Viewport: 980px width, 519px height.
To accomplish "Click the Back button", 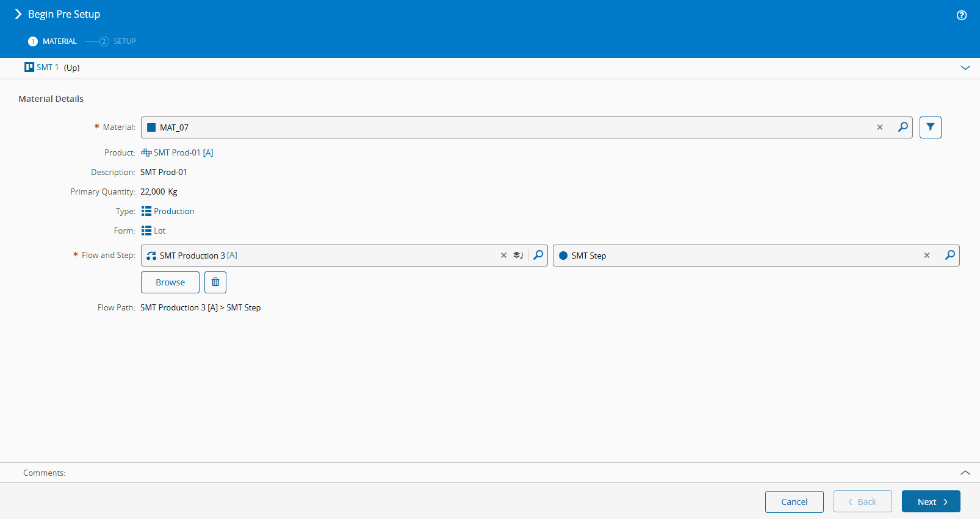I will point(863,501).
